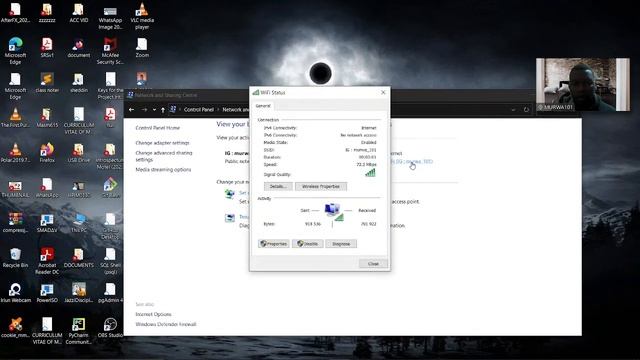Open the THUMBNAIL desktop file
Viewport: 640px width, 360px height.
[15, 188]
